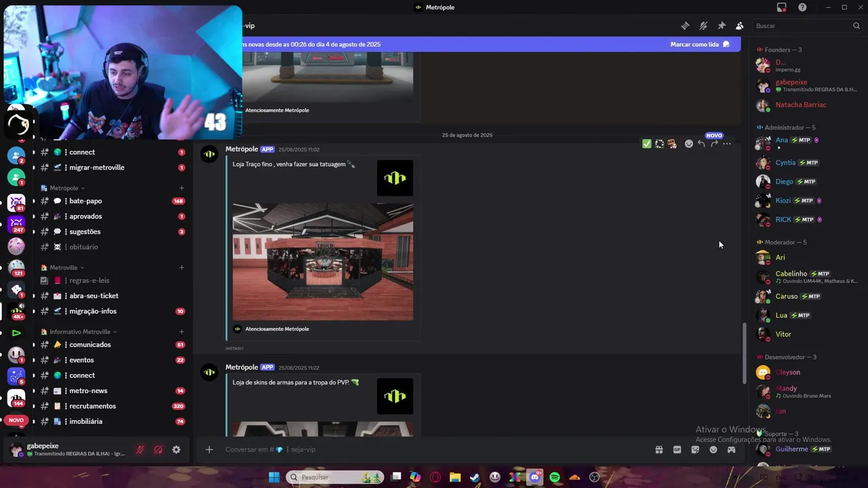Open Metrópole logo thumbnail in first embed
Image resolution: width=868 pixels, height=488 pixels.
(x=395, y=178)
